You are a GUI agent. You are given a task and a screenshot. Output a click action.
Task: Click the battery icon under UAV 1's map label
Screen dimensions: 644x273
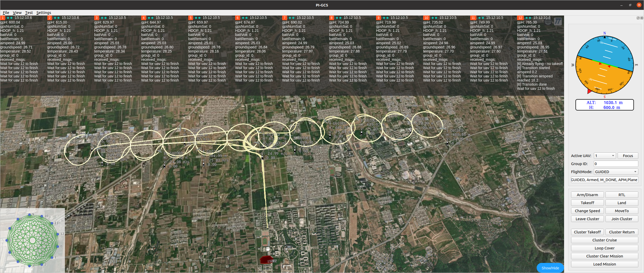(447, 143)
